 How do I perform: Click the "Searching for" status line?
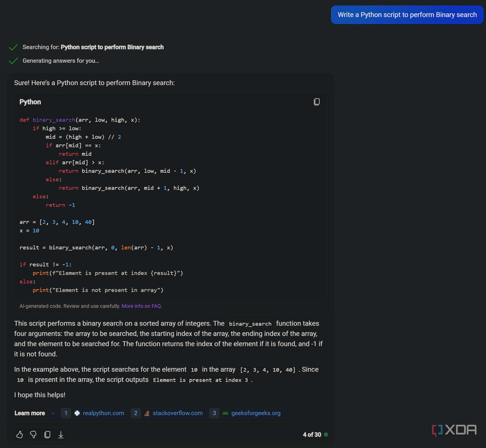pyautogui.click(x=93, y=47)
